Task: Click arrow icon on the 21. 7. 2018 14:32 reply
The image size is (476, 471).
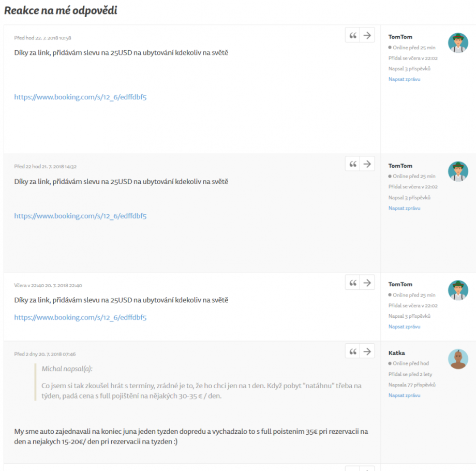Action: click(367, 164)
